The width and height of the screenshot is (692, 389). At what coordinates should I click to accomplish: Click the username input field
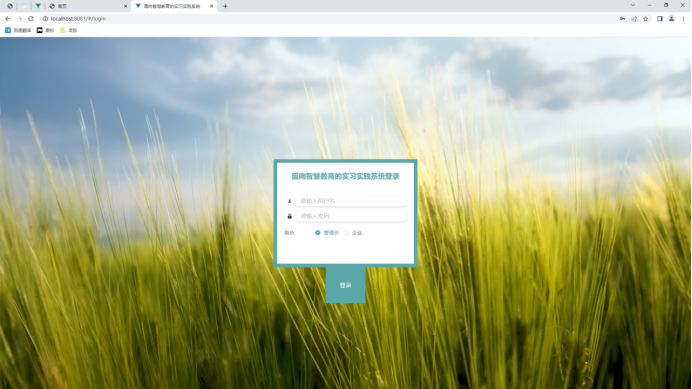coord(351,201)
